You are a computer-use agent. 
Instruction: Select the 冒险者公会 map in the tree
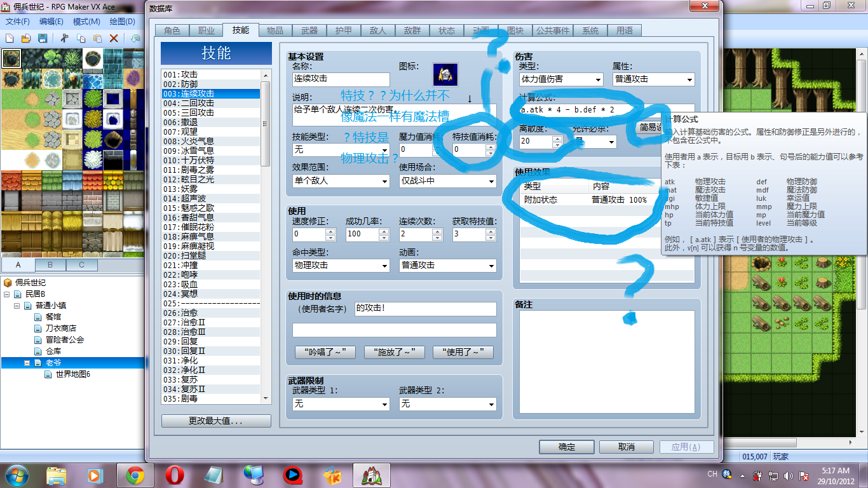coord(65,339)
